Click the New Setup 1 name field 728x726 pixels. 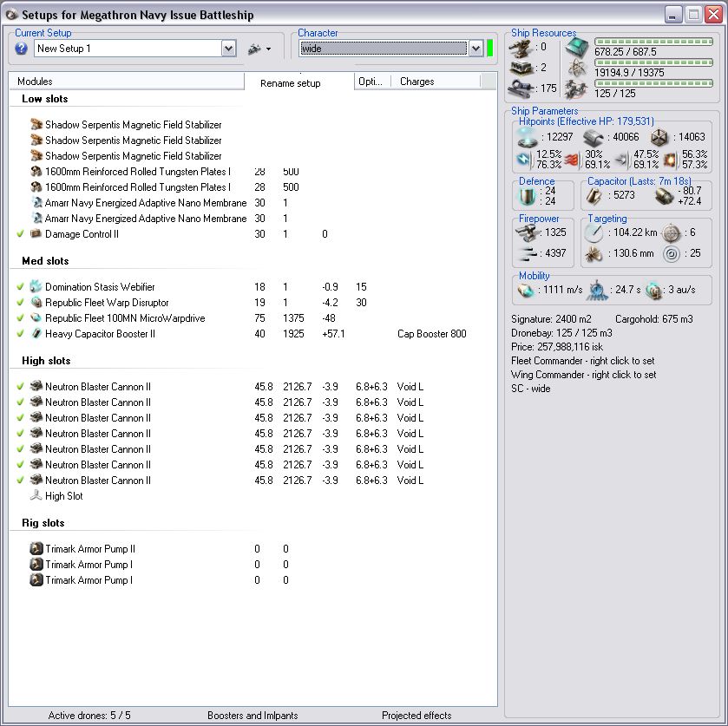pos(128,49)
